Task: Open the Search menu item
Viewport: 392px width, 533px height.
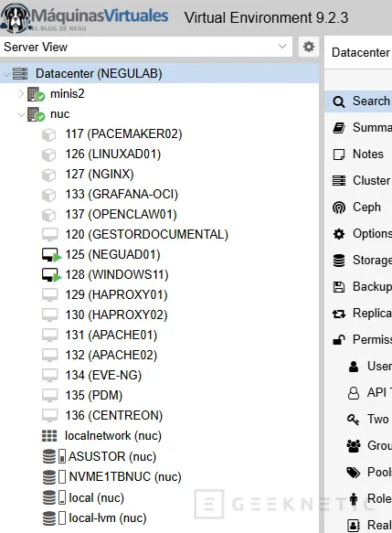Action: click(x=358, y=101)
